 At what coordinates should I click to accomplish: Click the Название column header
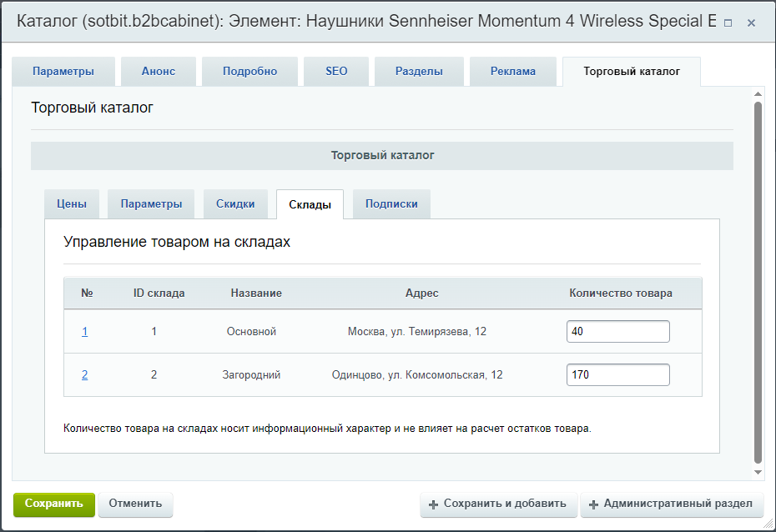tap(256, 294)
